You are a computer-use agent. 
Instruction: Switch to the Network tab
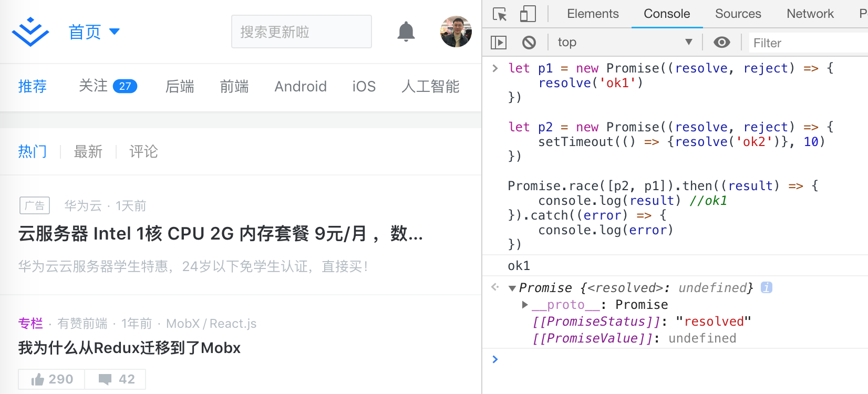810,14
